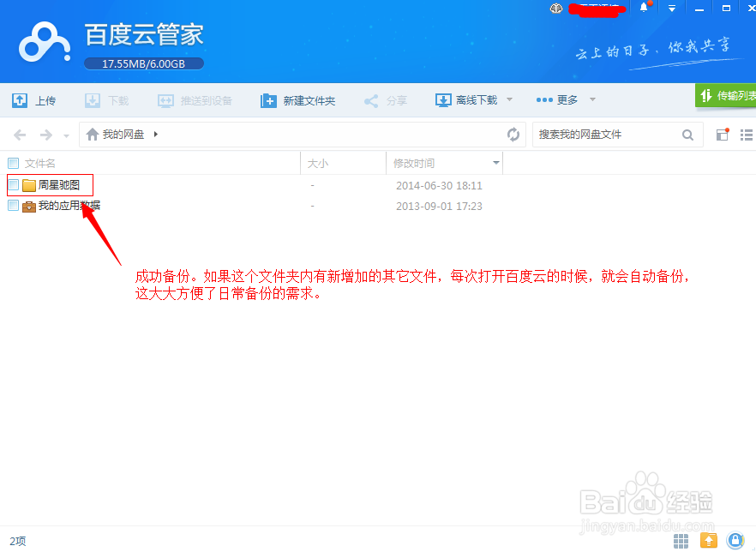Viewport: 756px width, 552px height.
Task: Click the date 2013-09-01 17:23
Action: tap(439, 207)
